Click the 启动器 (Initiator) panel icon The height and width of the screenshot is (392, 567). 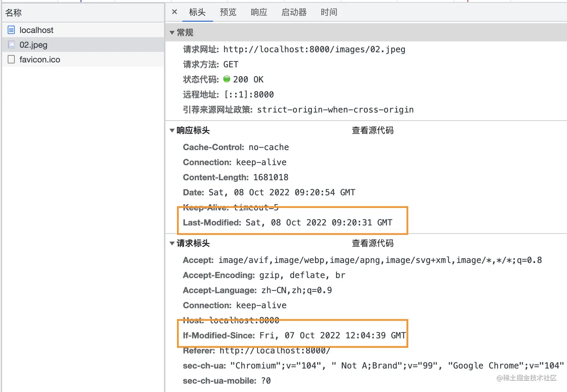294,12
